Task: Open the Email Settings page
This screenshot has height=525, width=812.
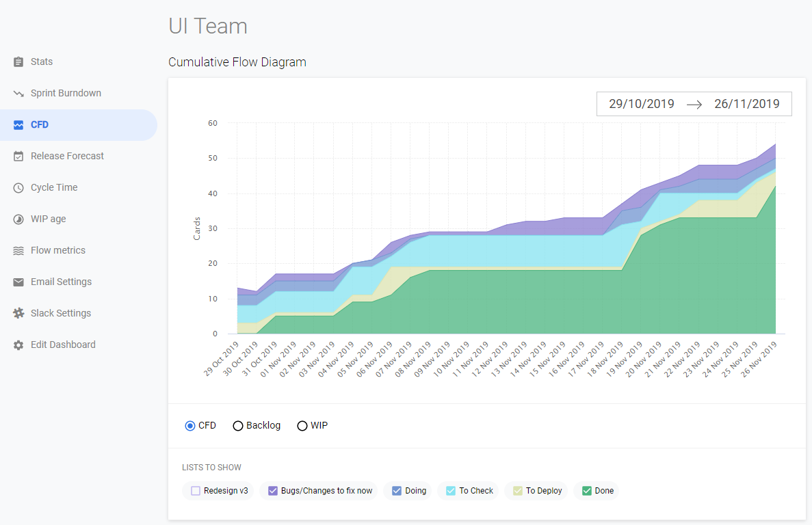Action: coord(18,282)
